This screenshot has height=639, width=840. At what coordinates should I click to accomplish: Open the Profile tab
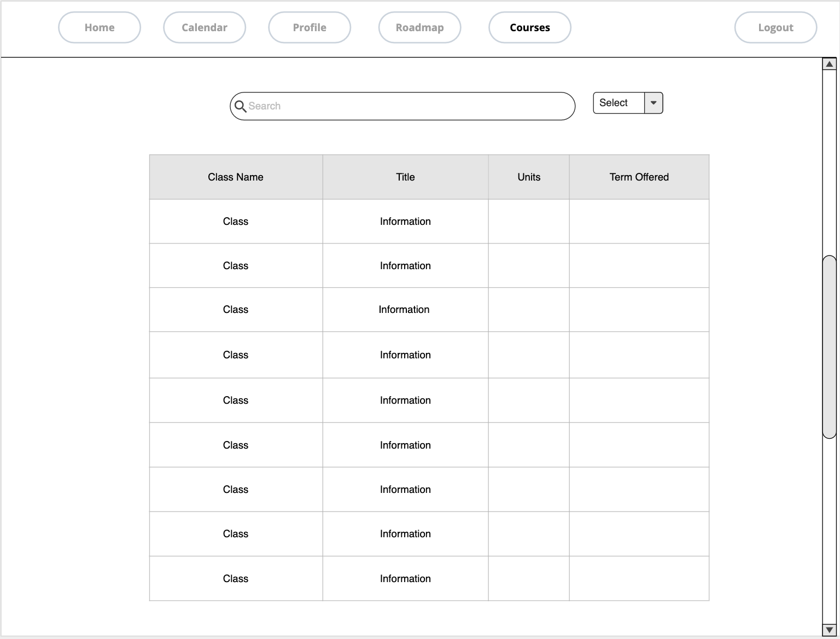(x=310, y=27)
